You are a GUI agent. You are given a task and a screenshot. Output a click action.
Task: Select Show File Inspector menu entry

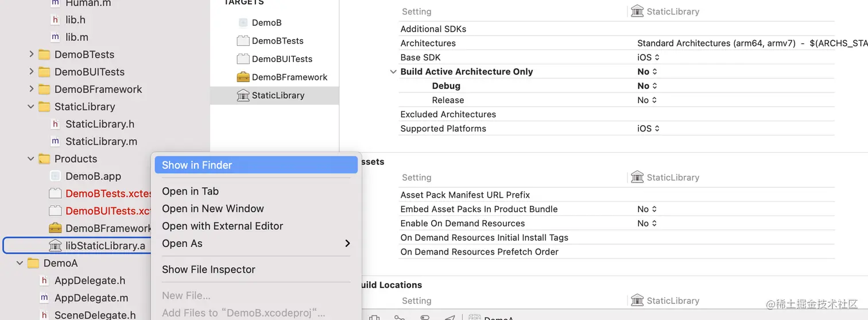pos(208,269)
